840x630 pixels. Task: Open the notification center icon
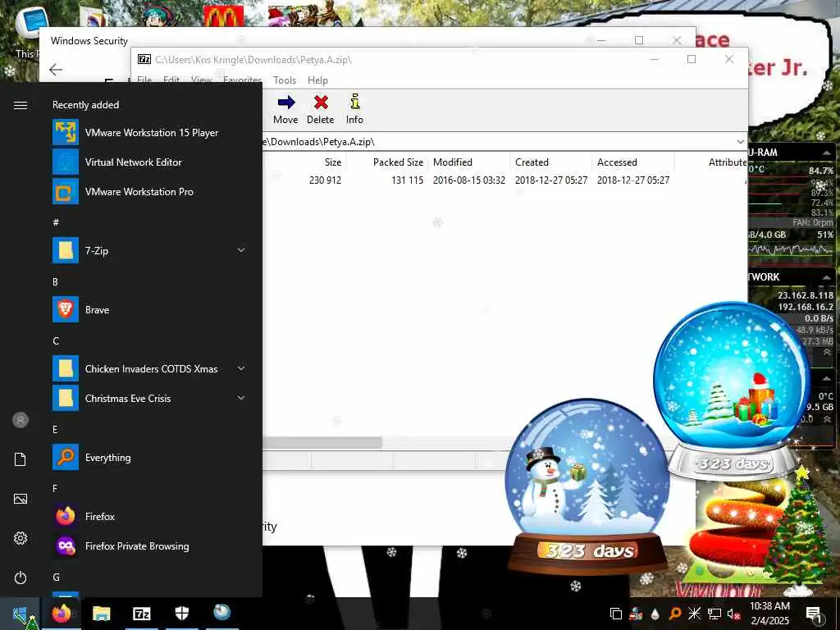(814, 614)
